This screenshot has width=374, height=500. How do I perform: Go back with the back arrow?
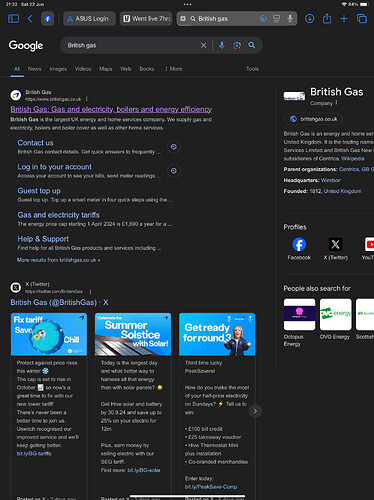[30, 19]
